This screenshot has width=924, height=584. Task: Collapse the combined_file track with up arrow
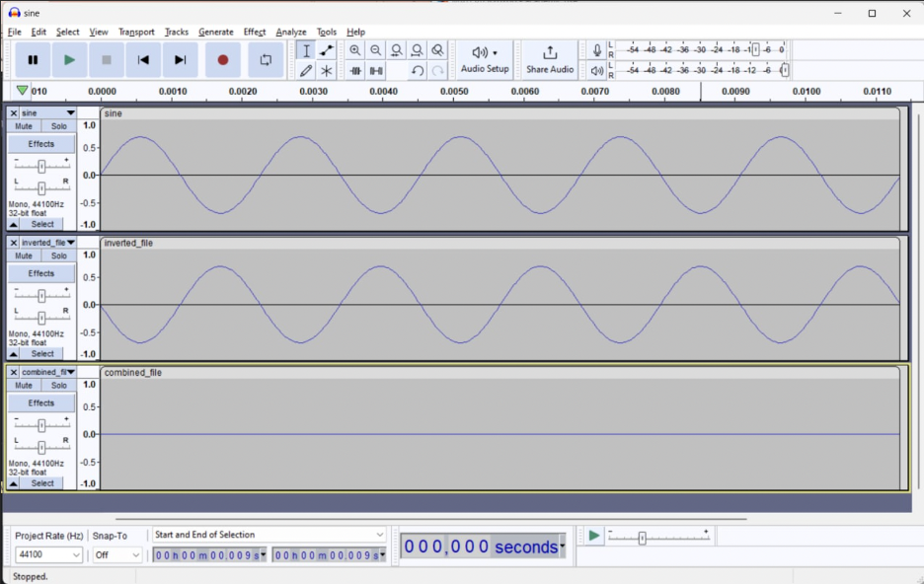tap(14, 483)
